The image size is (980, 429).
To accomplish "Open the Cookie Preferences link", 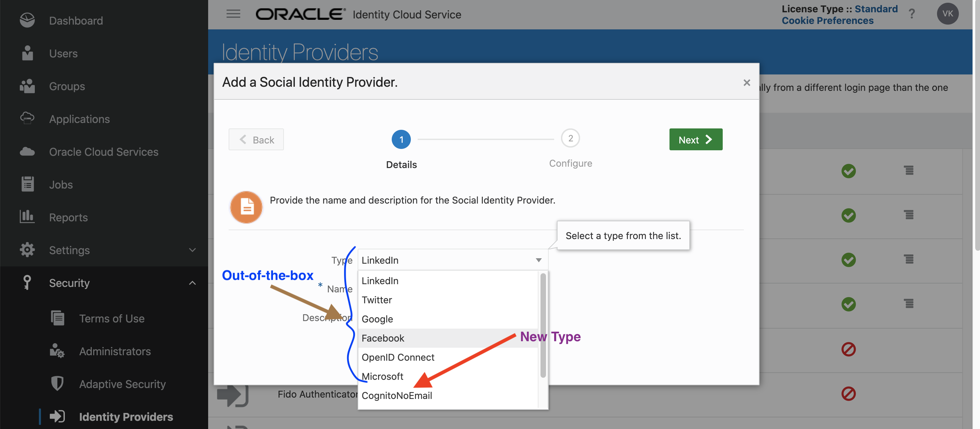I will [x=827, y=20].
